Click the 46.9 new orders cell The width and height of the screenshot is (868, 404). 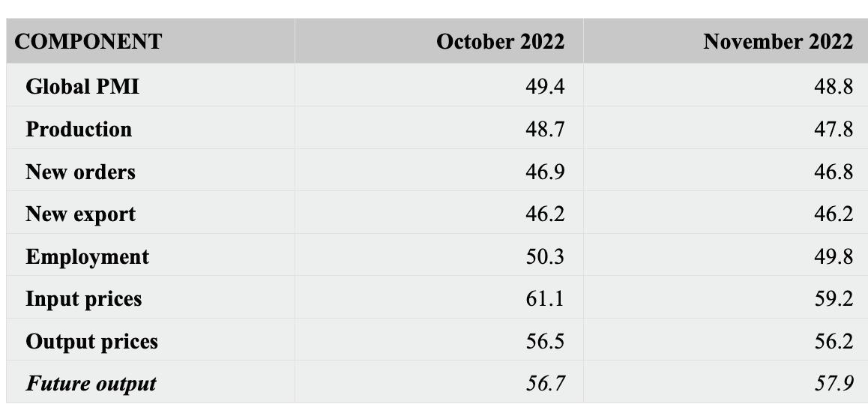tap(544, 172)
